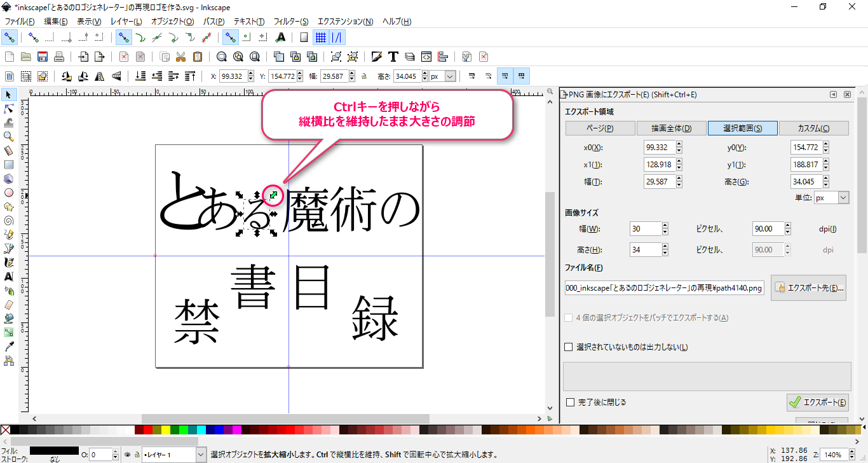Click the Paste clipboard icon
The height and width of the screenshot is (463, 868).
click(x=198, y=57)
